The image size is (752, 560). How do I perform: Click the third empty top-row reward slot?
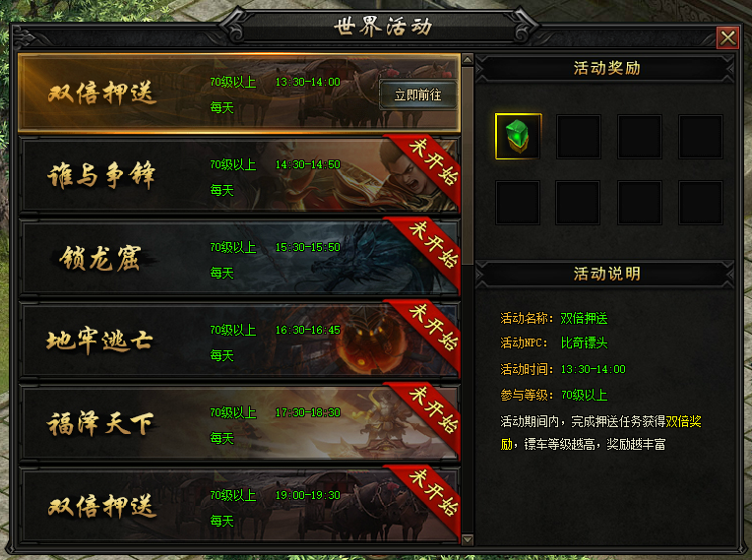click(x=640, y=137)
